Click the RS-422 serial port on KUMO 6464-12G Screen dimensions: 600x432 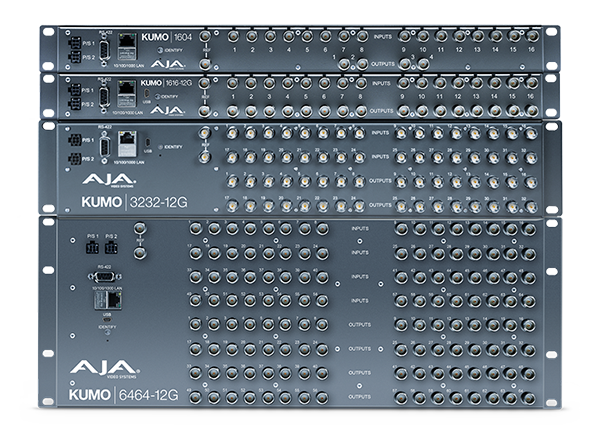(104, 276)
